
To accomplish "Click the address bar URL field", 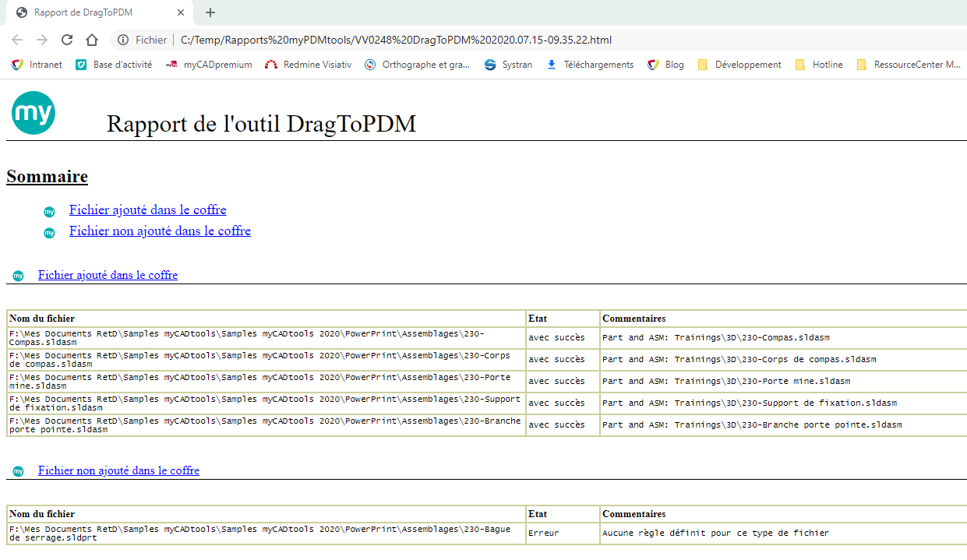I will pos(468,40).
